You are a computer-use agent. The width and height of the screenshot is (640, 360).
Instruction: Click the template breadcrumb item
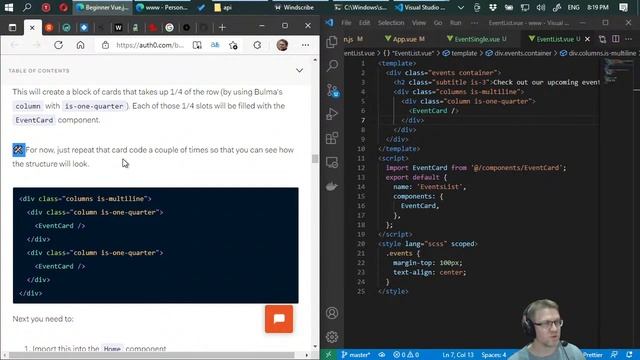click(460, 53)
